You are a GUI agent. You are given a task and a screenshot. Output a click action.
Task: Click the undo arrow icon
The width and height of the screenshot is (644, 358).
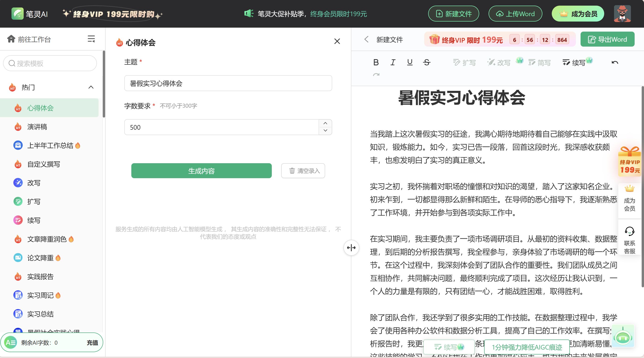click(x=615, y=63)
